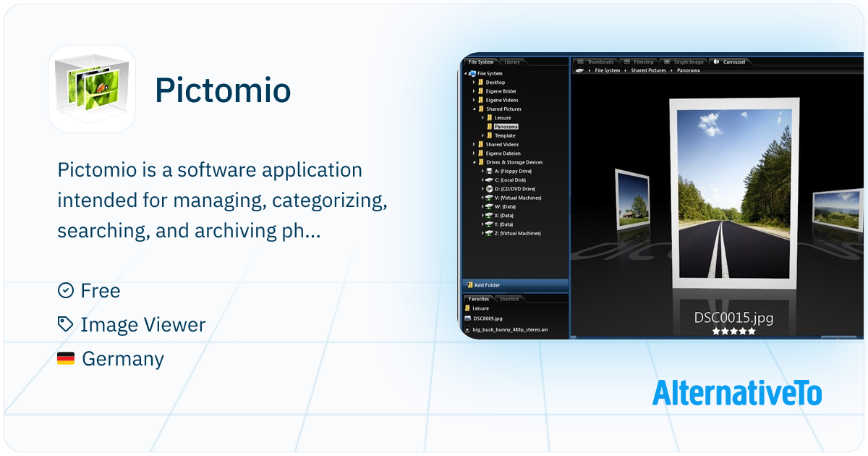Click the five-star rating under DSC0015.jpg

(734, 331)
